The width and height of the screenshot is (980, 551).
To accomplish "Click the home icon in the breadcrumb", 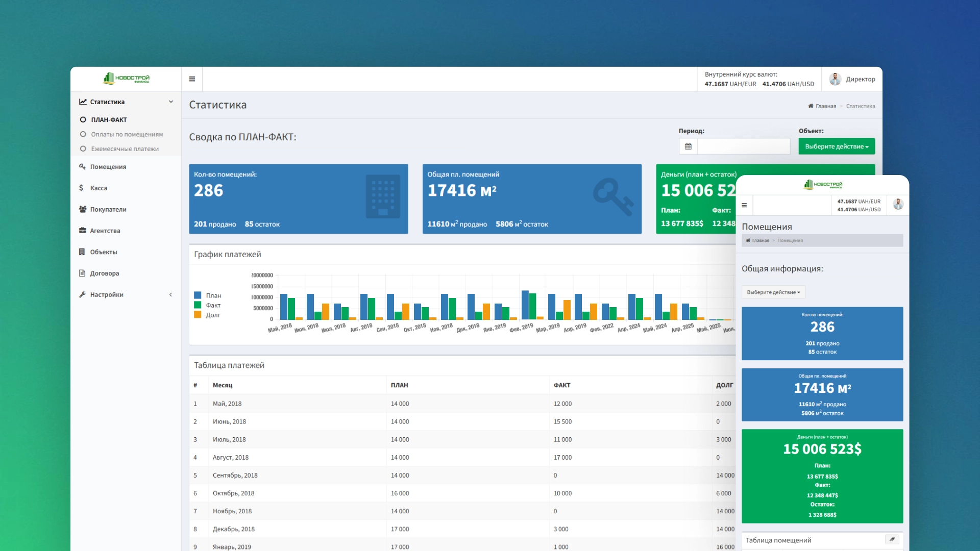I will coord(811,106).
